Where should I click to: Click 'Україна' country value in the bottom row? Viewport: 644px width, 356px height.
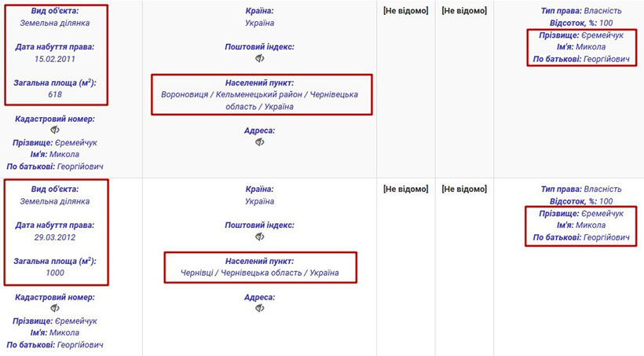(259, 201)
